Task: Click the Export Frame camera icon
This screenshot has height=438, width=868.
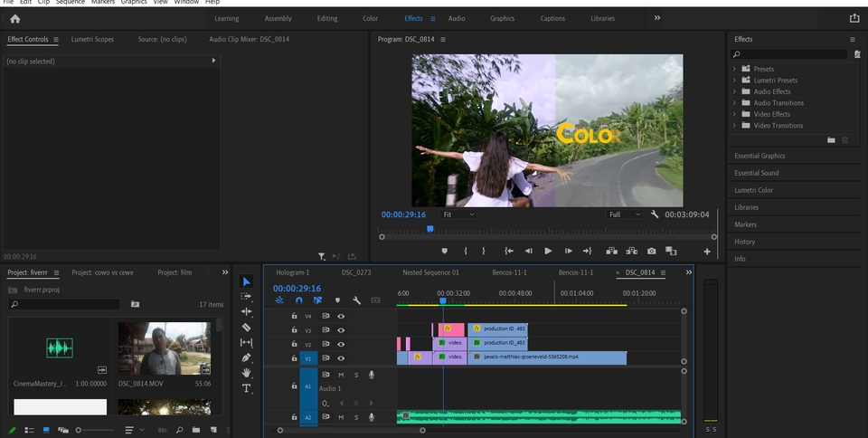Action: (x=652, y=251)
